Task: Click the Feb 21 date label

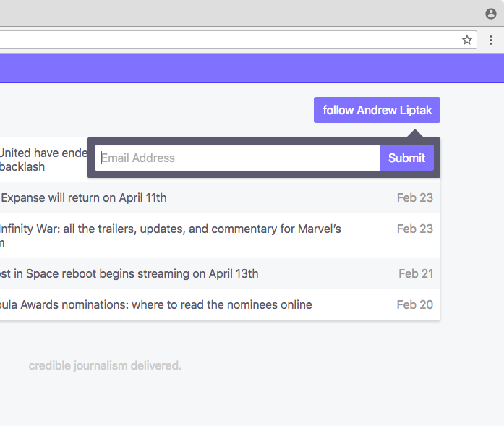Action: point(415,273)
